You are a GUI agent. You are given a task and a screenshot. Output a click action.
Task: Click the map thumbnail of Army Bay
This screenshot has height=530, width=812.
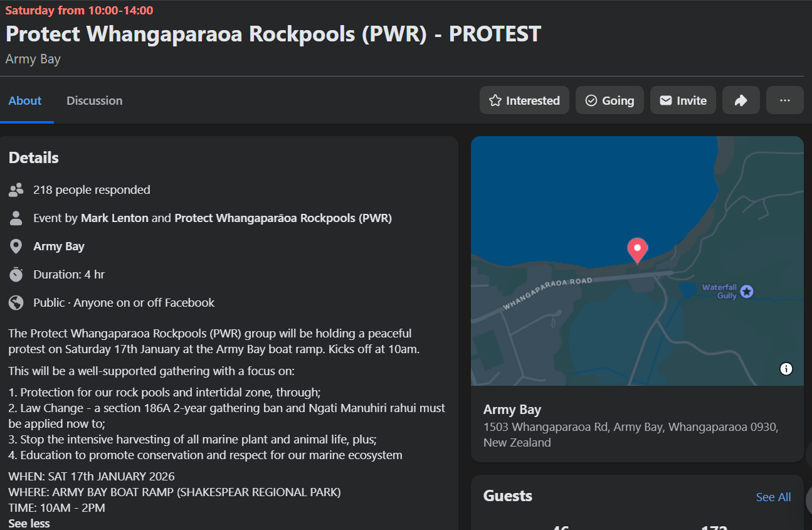pyautogui.click(x=637, y=261)
